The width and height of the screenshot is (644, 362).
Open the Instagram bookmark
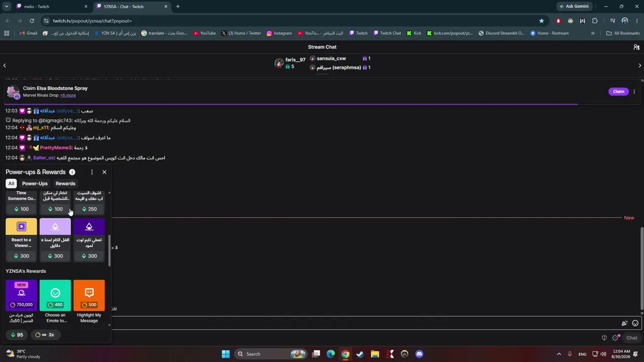tap(279, 33)
